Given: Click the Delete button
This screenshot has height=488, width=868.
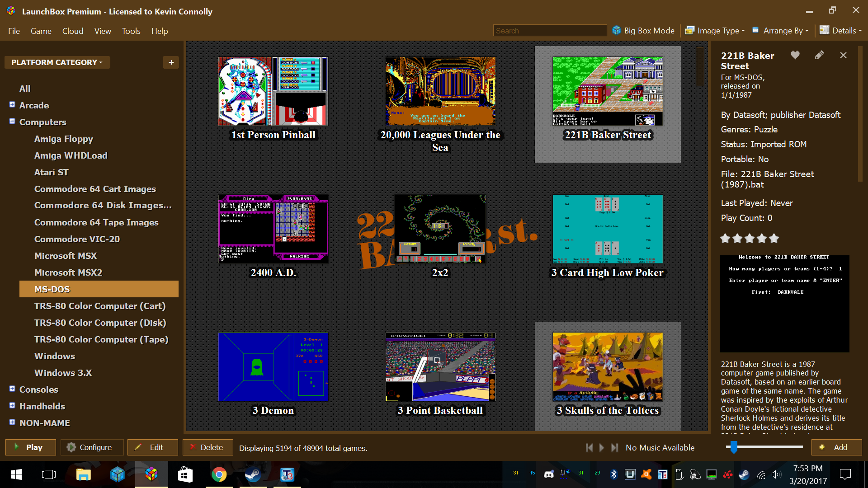Looking at the screenshot, I should [208, 447].
